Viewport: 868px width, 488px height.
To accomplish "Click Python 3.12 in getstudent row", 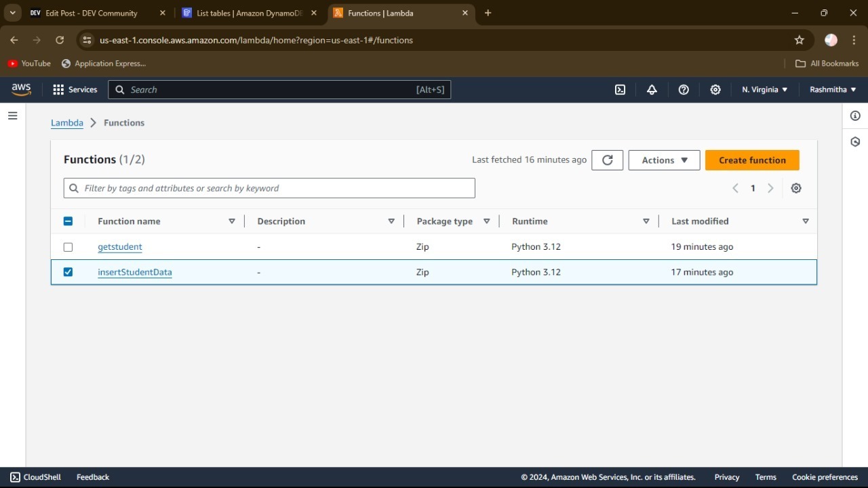I will [x=536, y=247].
